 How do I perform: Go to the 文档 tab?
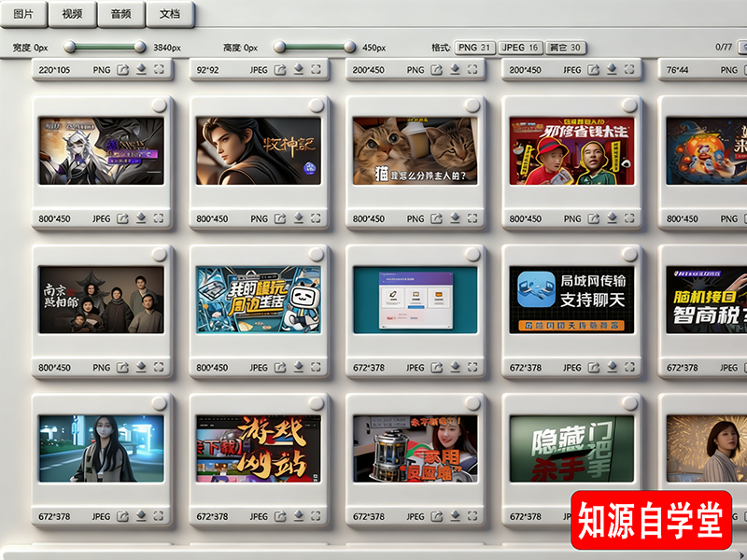point(170,14)
